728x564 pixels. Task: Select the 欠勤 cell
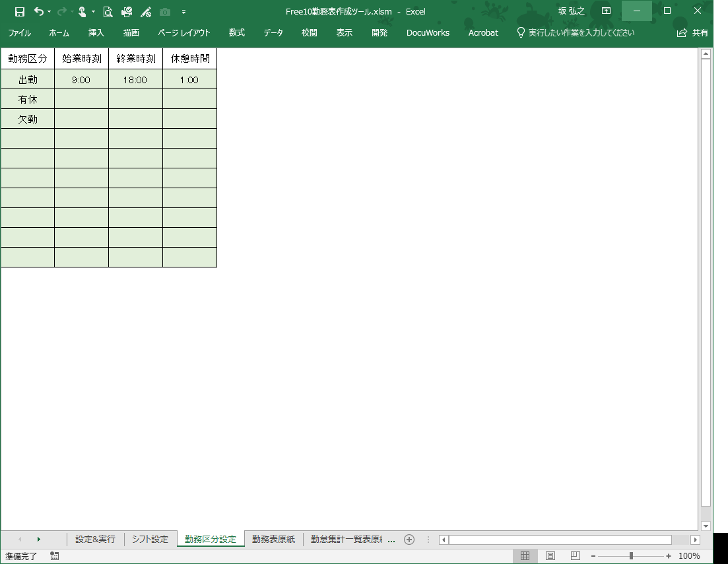[28, 119]
